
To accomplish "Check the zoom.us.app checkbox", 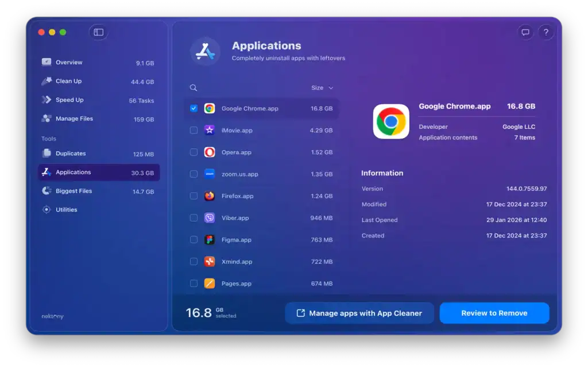I will coord(194,174).
